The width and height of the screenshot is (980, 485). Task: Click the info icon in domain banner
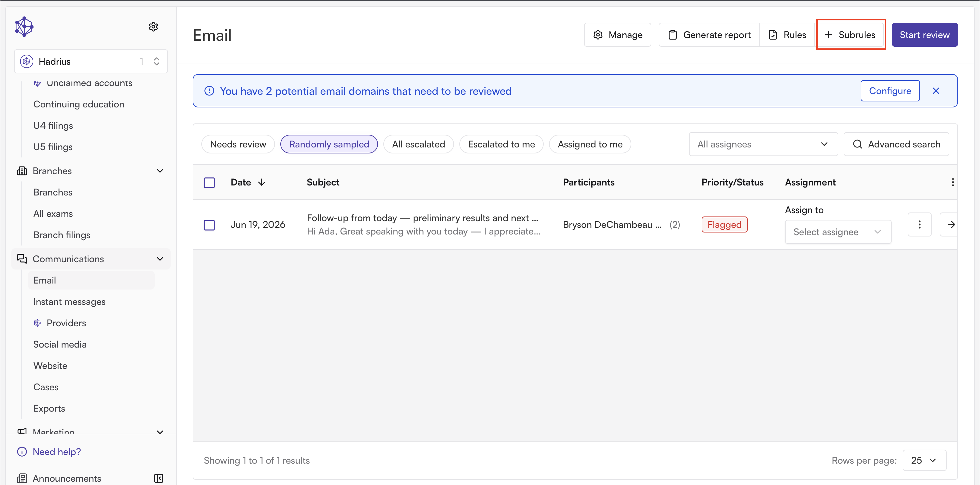[209, 91]
